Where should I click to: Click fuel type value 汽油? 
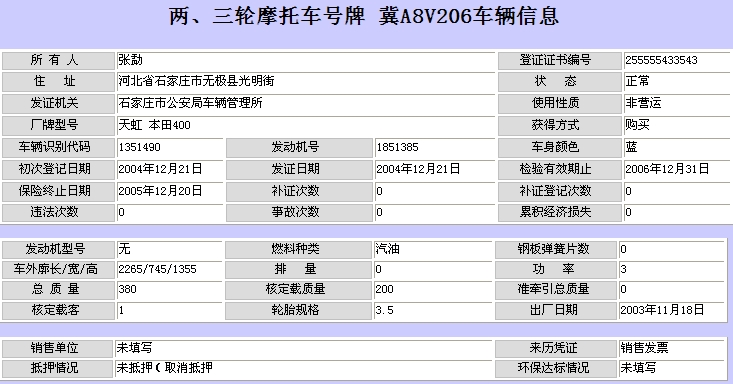click(388, 249)
